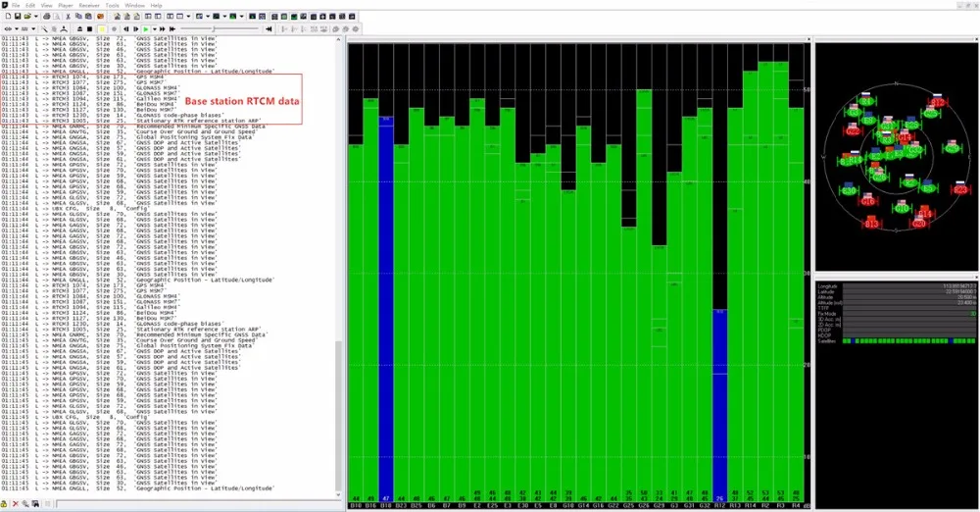Viewport: 980px width, 512px height.
Task: Click the magnifier filter icon in console
Action: click(x=25, y=504)
